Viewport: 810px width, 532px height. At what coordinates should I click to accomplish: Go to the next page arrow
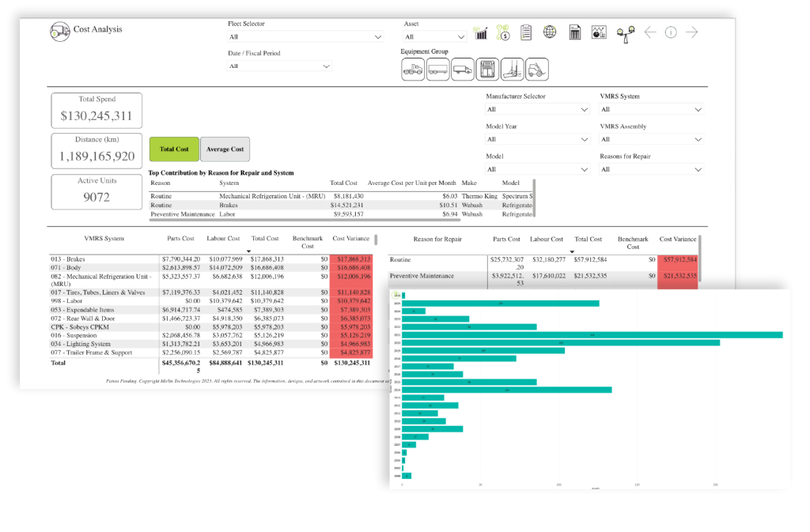692,32
